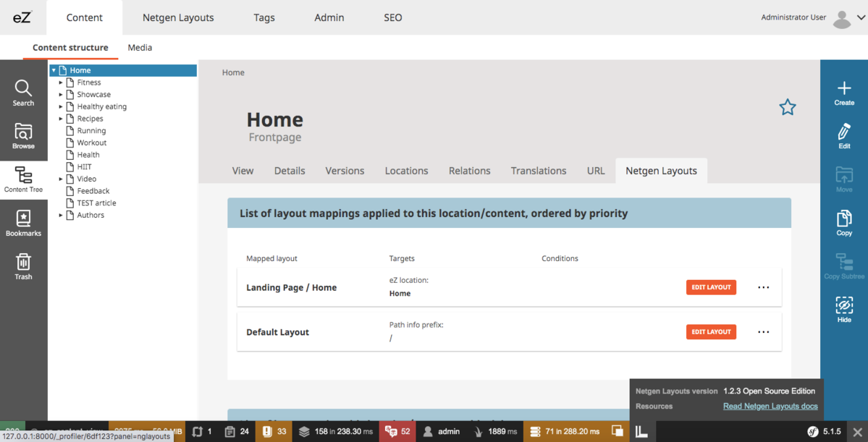
Task: Click the Create plus icon
Action: pyautogui.click(x=844, y=93)
